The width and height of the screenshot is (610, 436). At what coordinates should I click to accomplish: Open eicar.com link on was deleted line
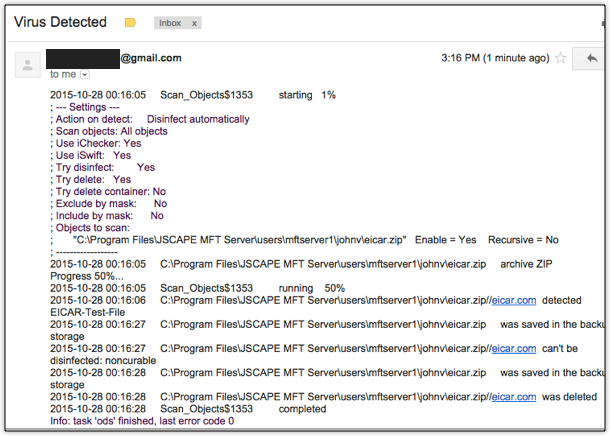(x=515, y=396)
